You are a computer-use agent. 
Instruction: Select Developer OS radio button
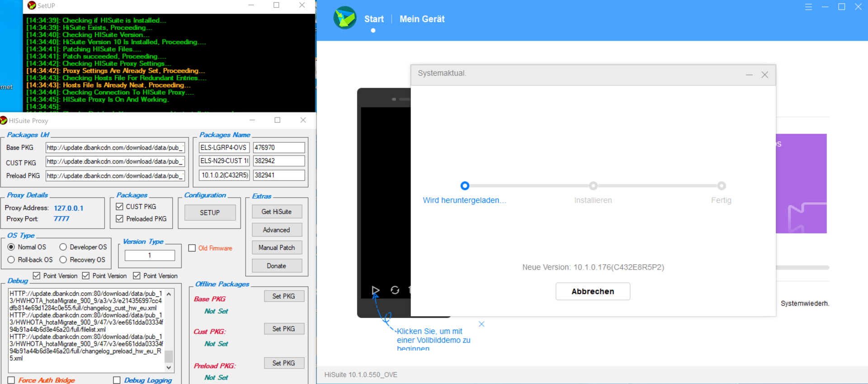point(63,247)
